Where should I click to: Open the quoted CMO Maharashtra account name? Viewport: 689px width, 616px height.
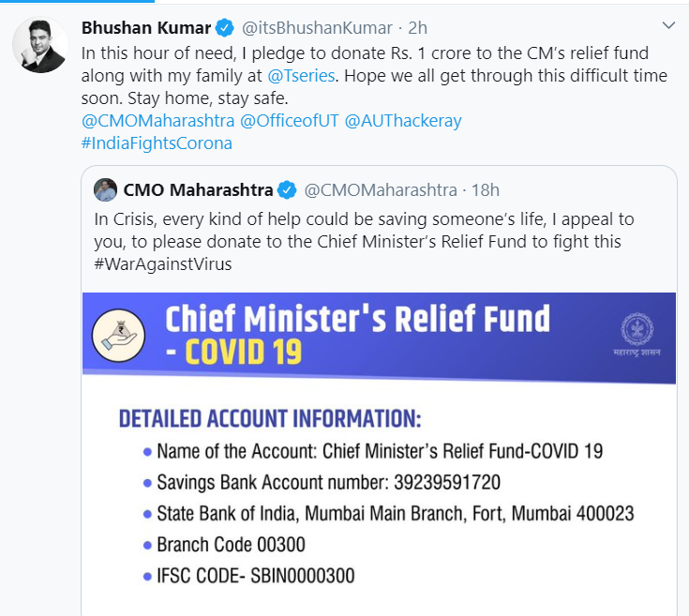point(196,190)
